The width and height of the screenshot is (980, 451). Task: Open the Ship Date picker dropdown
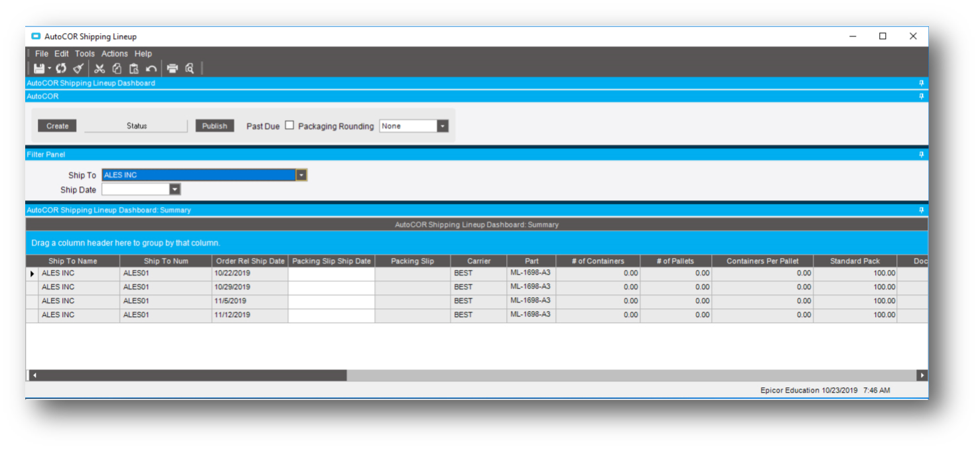point(175,190)
